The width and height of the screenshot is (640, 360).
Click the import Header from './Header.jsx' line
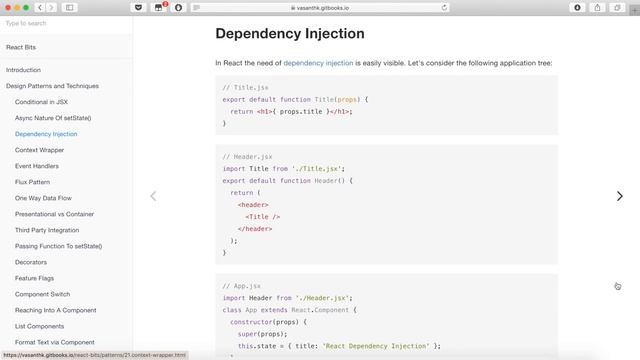[287, 298]
